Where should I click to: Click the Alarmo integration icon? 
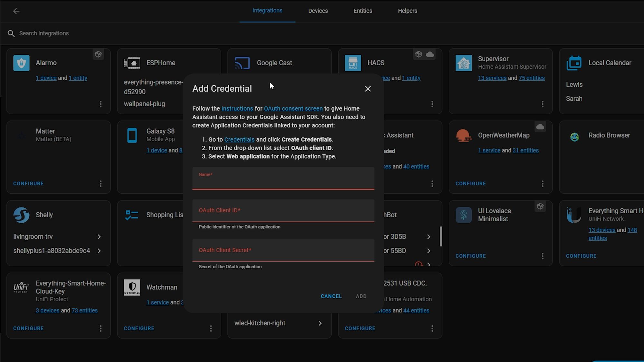coord(21,62)
